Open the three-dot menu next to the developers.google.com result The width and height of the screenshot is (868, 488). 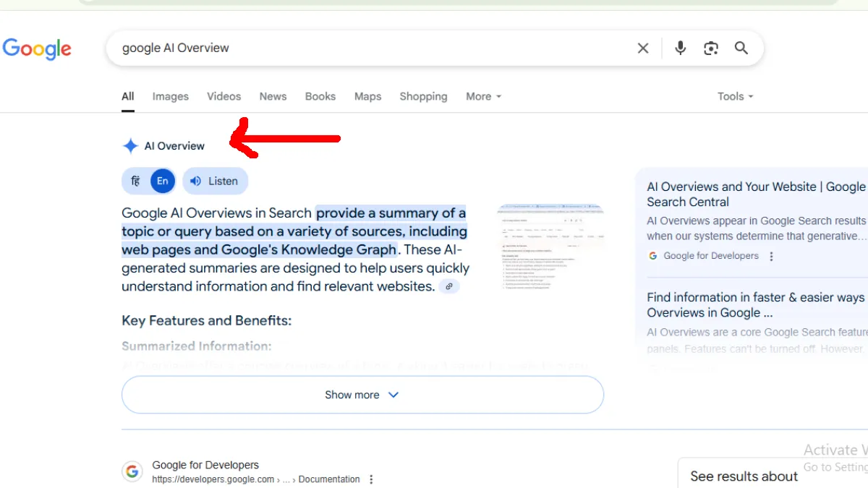tap(371, 479)
